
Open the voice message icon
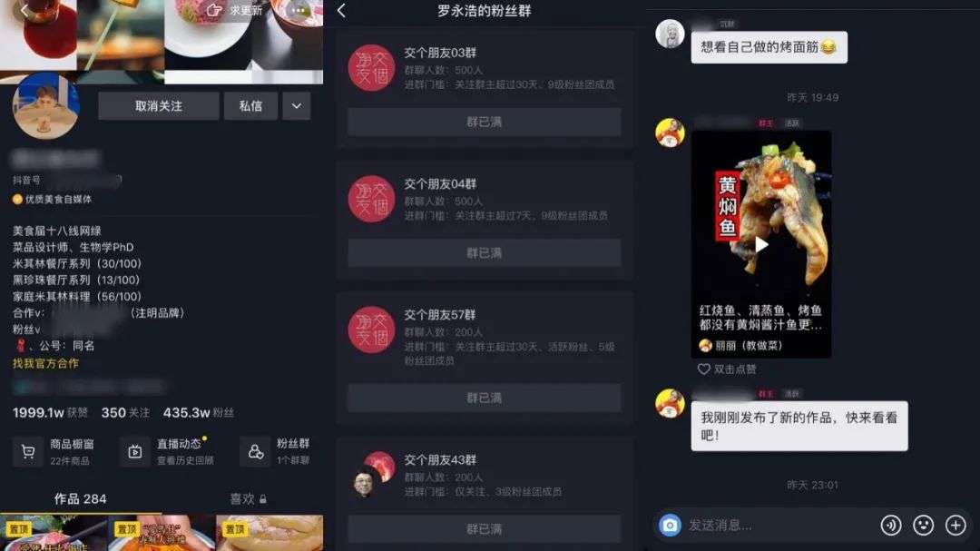[x=891, y=526]
